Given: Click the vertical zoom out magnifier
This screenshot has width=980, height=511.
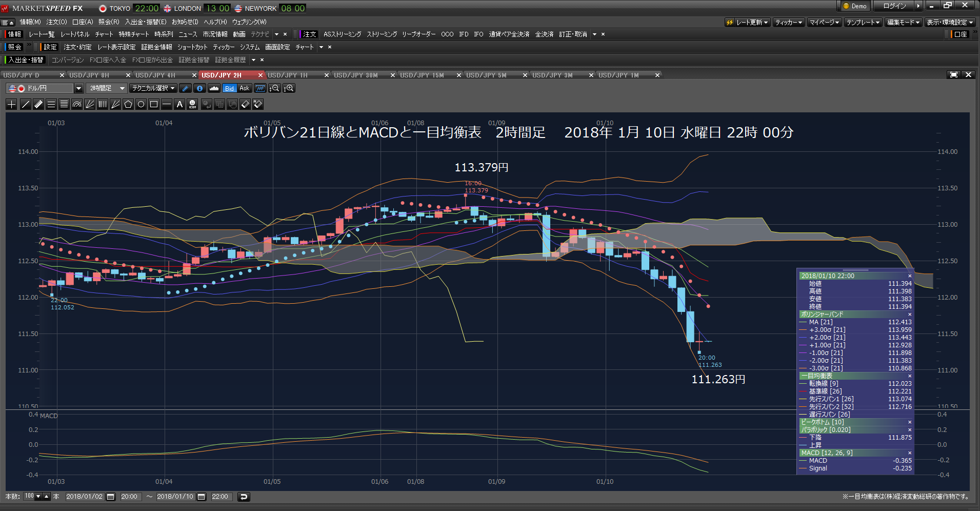Looking at the screenshot, I should (x=274, y=88).
